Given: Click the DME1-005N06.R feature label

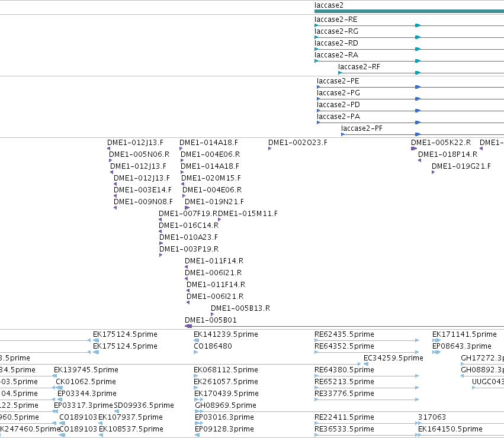Looking at the screenshot, I should click(x=139, y=154).
